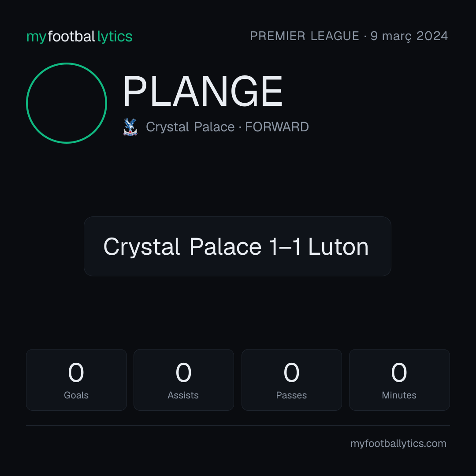This screenshot has height=476, width=476.
Task: Click the Crystal Palace eagle crest icon
Action: pos(130,127)
